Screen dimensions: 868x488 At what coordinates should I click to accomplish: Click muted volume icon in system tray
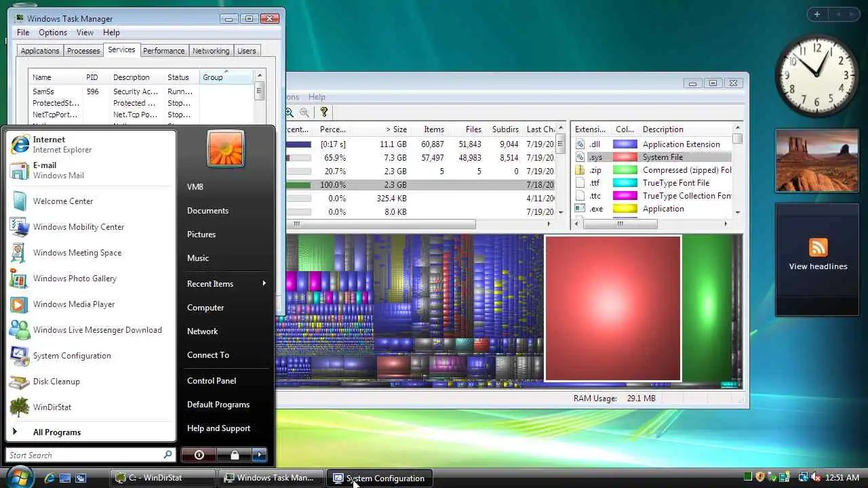click(815, 478)
